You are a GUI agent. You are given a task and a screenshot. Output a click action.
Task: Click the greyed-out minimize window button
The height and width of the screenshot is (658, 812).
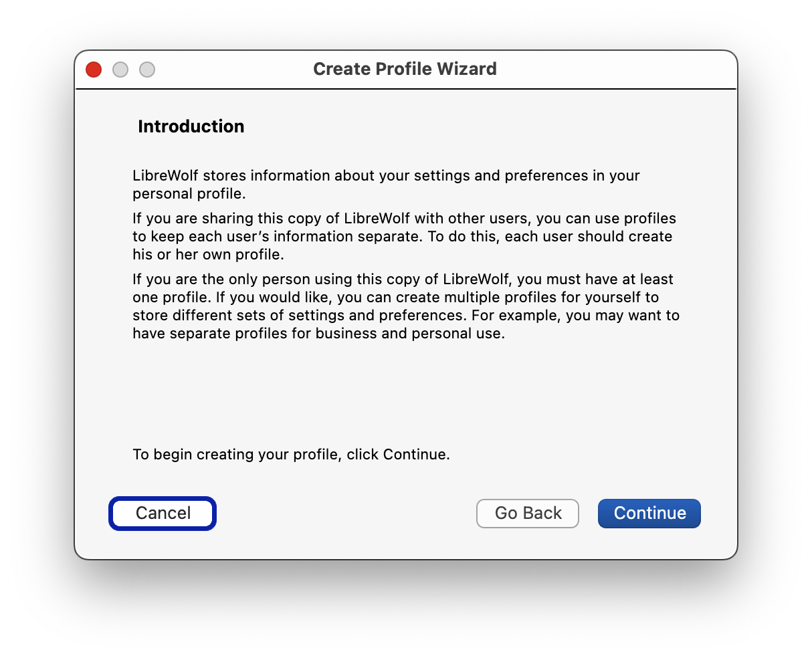click(120, 70)
